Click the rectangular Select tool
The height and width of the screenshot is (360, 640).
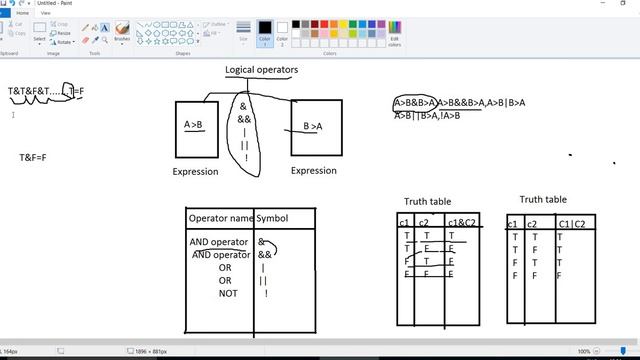point(40,28)
